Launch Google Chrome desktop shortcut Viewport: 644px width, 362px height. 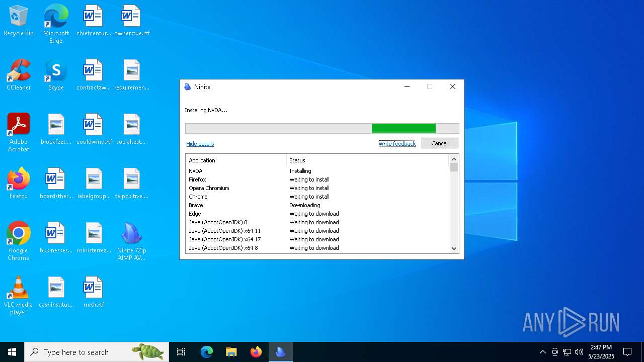pyautogui.click(x=19, y=241)
